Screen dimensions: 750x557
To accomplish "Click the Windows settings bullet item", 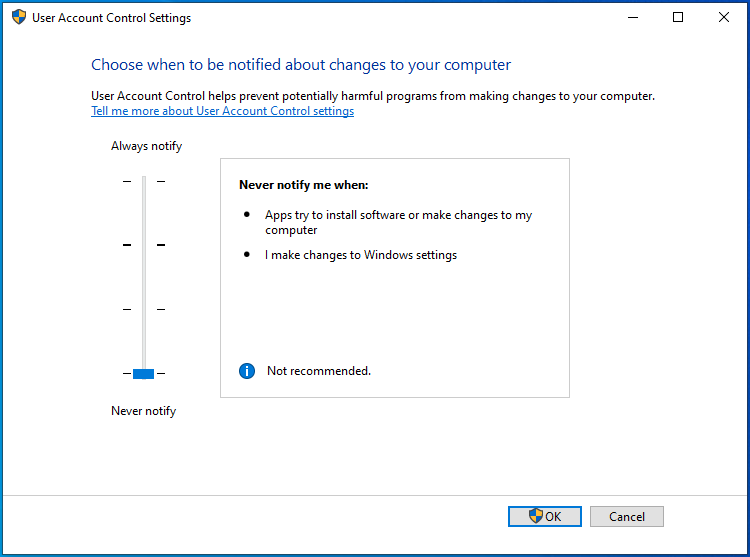I will (360, 255).
